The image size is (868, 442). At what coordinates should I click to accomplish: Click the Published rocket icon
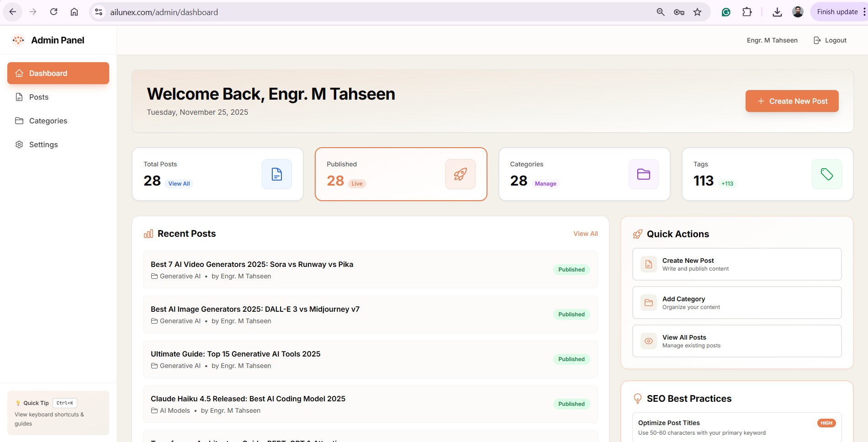[460, 174]
